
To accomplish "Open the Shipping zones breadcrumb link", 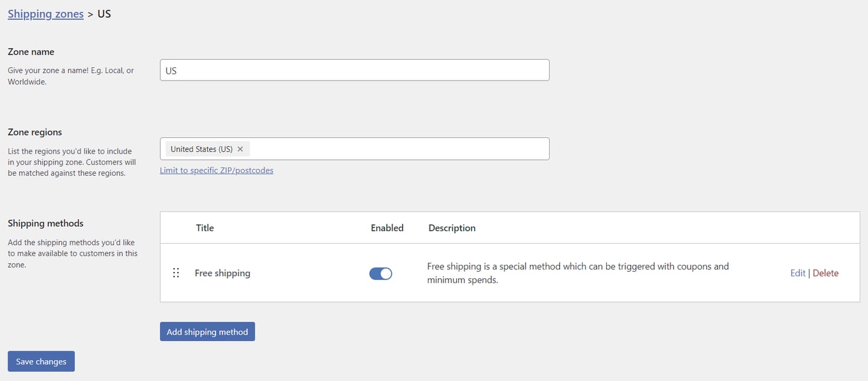I will (x=45, y=13).
